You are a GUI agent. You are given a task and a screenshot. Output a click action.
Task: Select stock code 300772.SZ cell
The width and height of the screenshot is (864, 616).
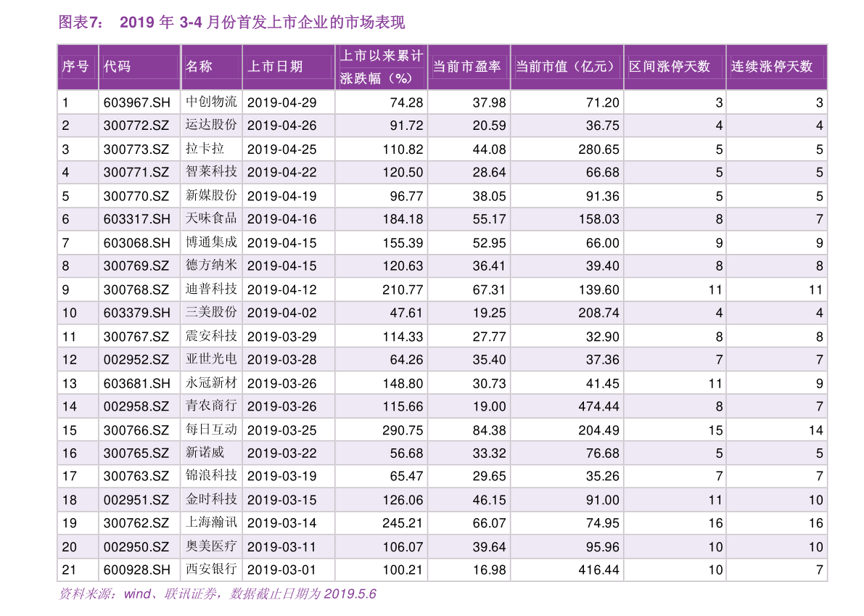(136, 126)
